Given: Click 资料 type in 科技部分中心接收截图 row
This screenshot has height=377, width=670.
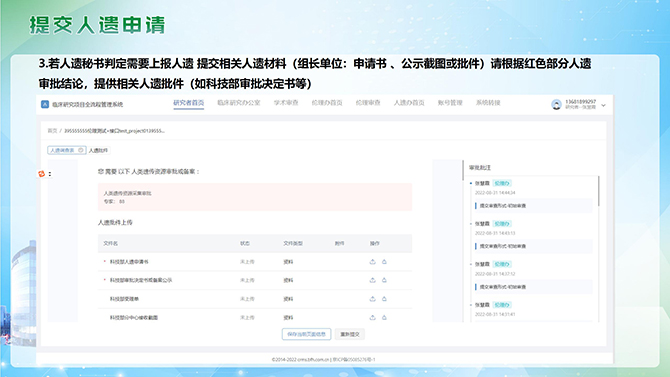Looking at the screenshot, I should coord(288,318).
